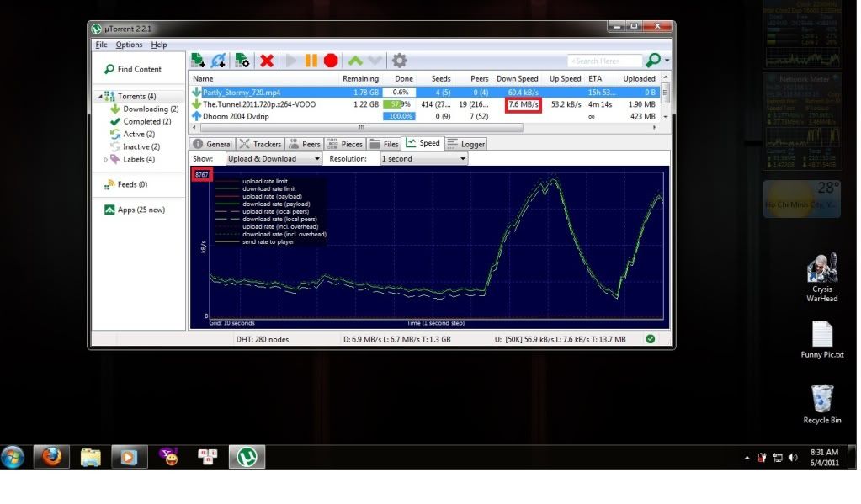Pause the selected torrent
The width and height of the screenshot is (861, 504).
click(311, 61)
